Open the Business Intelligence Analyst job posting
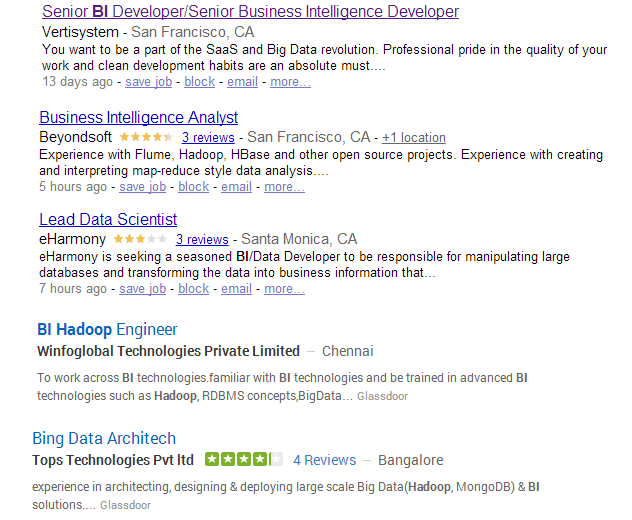632x520 pixels. click(x=139, y=117)
